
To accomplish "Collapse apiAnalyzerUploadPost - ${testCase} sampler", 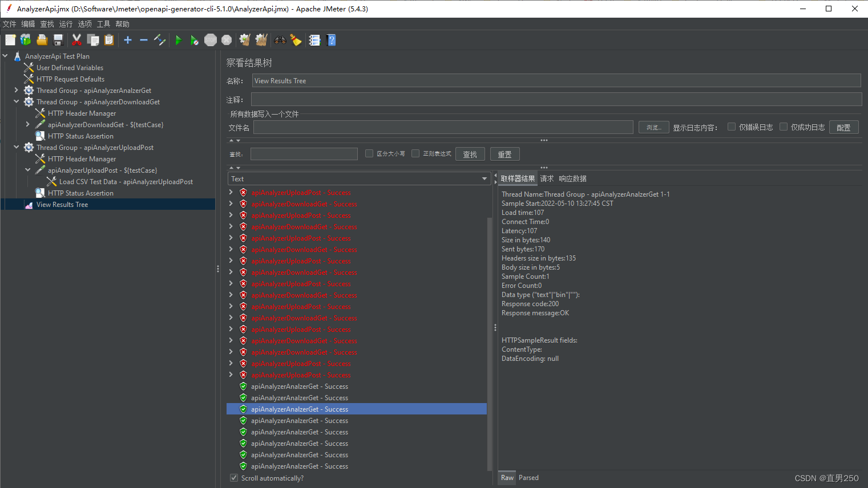I will (x=27, y=170).
